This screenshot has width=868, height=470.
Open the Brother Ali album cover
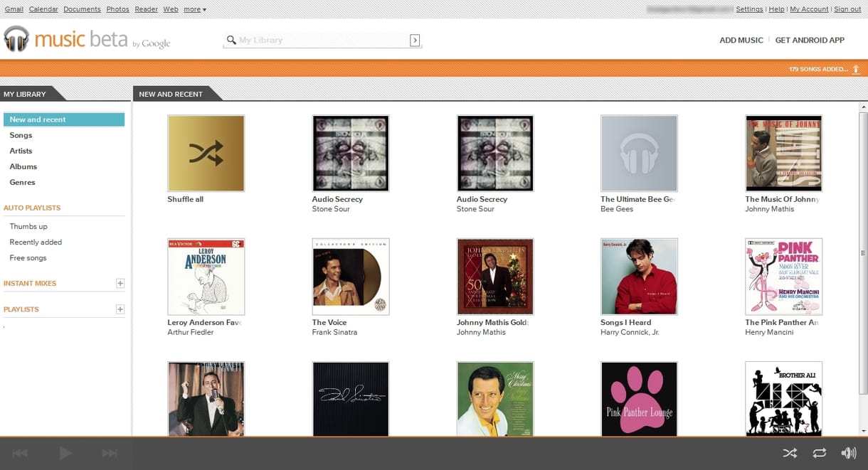pos(783,399)
